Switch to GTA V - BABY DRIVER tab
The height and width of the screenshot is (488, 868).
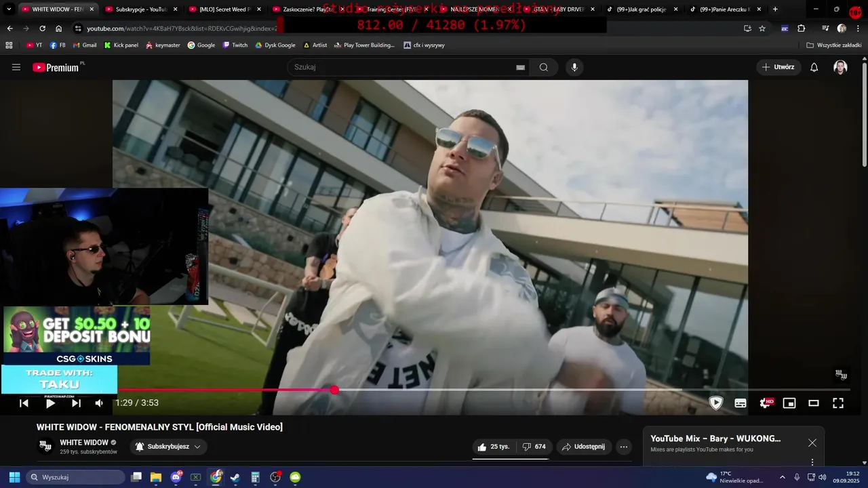tap(558, 9)
